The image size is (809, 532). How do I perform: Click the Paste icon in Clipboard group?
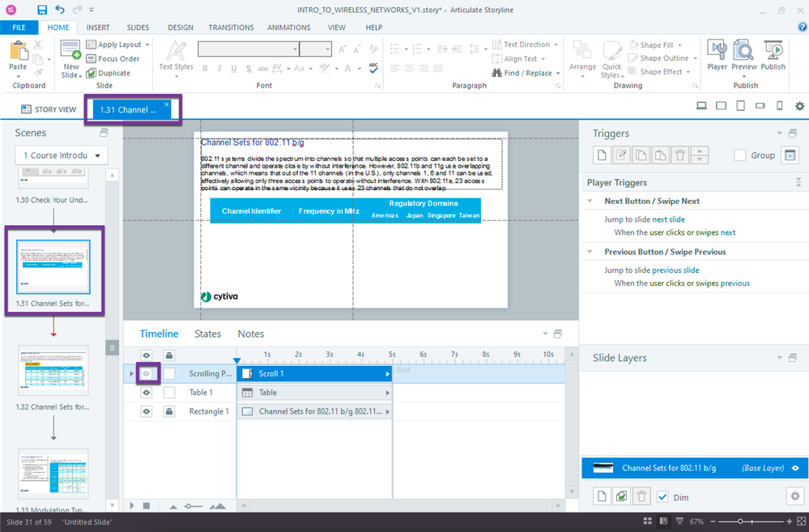click(18, 55)
